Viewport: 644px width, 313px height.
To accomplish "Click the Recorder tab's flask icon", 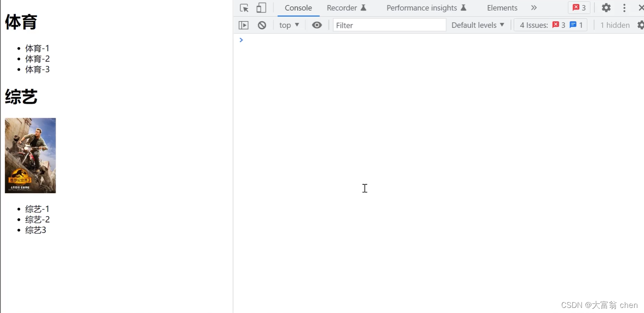I will pos(364,8).
